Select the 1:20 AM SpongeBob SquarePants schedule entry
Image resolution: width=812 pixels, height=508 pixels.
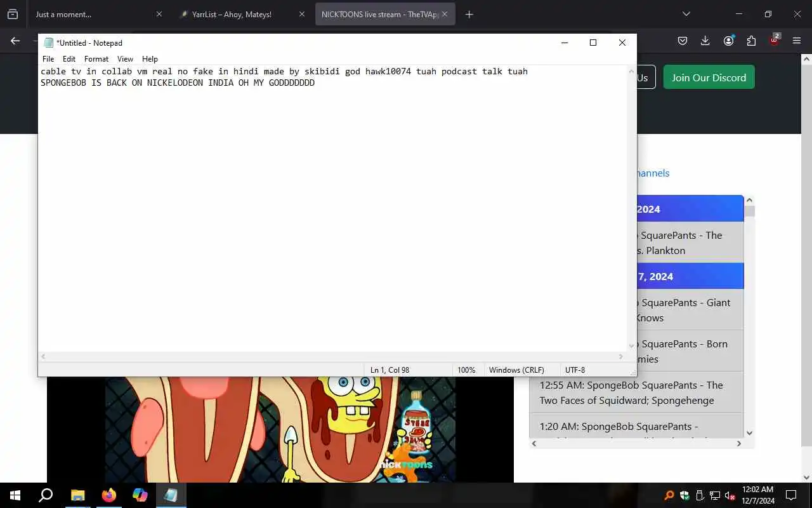click(x=636, y=425)
